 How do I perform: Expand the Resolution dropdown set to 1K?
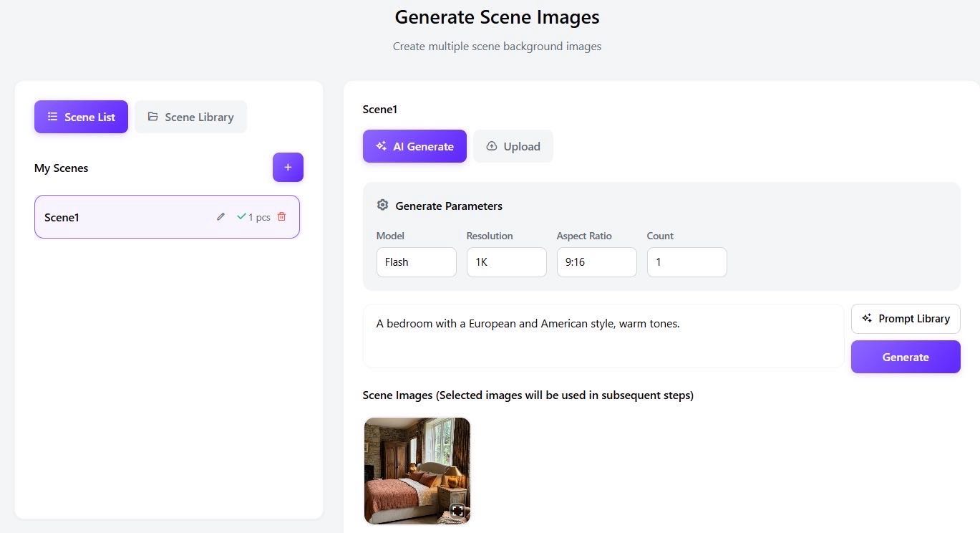point(506,262)
